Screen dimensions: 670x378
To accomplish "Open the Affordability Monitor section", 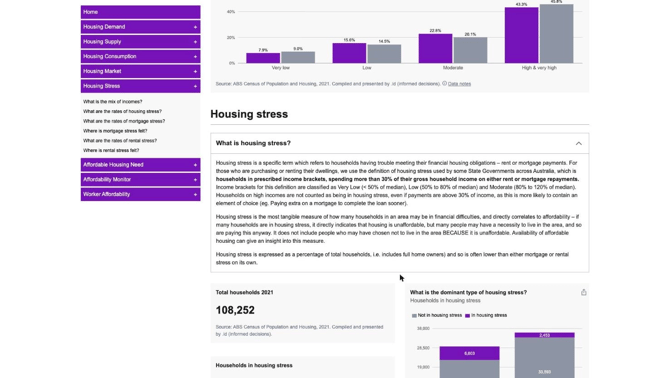I will tap(140, 180).
